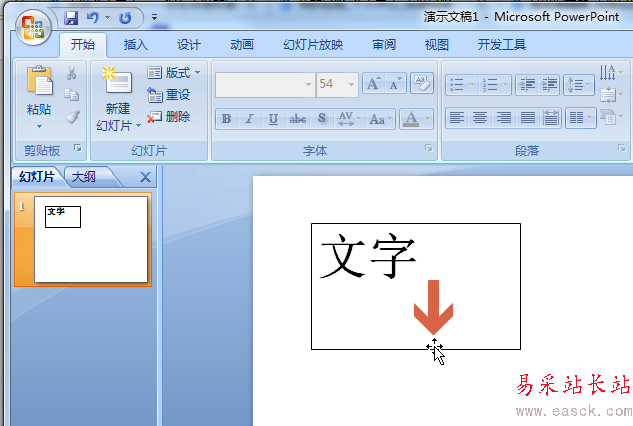Toggle italic formatting
The image size is (633, 426).
pos(250,119)
